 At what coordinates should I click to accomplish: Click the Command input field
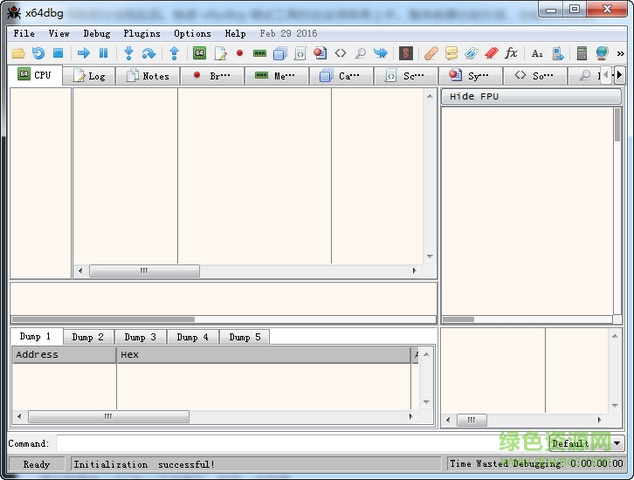302,444
